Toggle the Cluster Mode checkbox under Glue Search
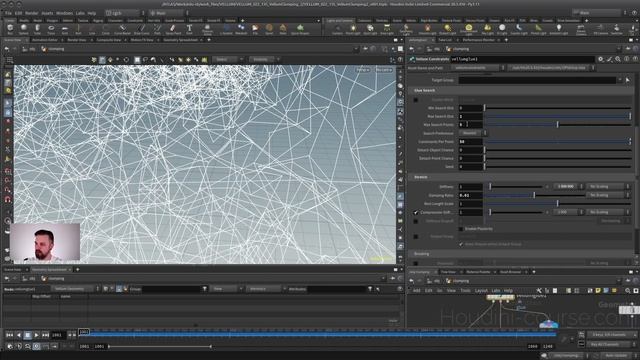Image resolution: width=640 pixels, height=360 pixels. [x=416, y=100]
